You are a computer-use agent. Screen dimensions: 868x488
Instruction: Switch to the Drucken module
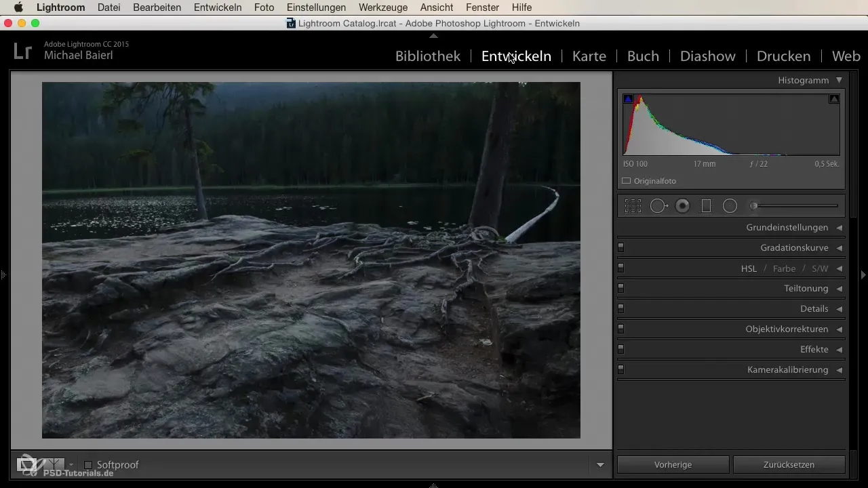[784, 56]
